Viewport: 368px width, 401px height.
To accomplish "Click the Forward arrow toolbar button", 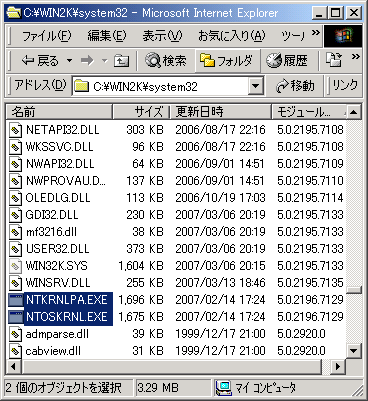I will 87,61.
